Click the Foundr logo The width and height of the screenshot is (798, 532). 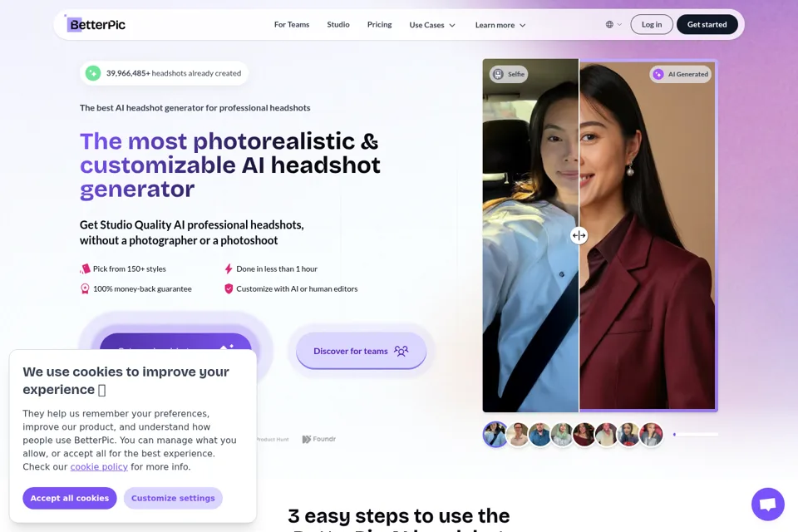319,439
